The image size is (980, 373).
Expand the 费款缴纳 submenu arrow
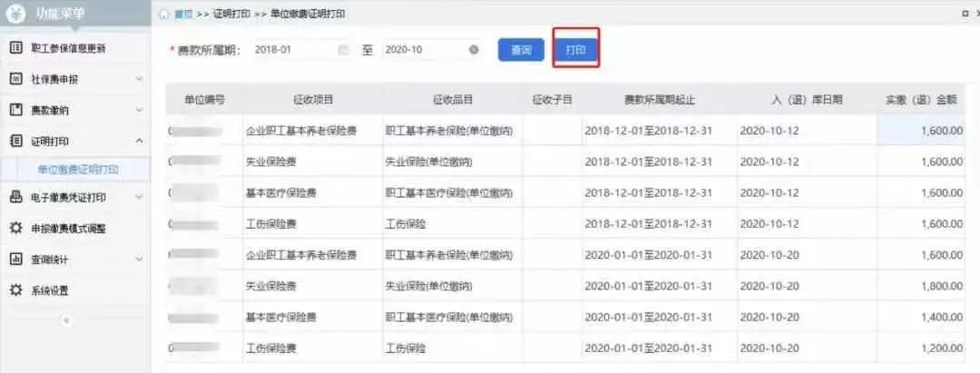pyautogui.click(x=139, y=110)
